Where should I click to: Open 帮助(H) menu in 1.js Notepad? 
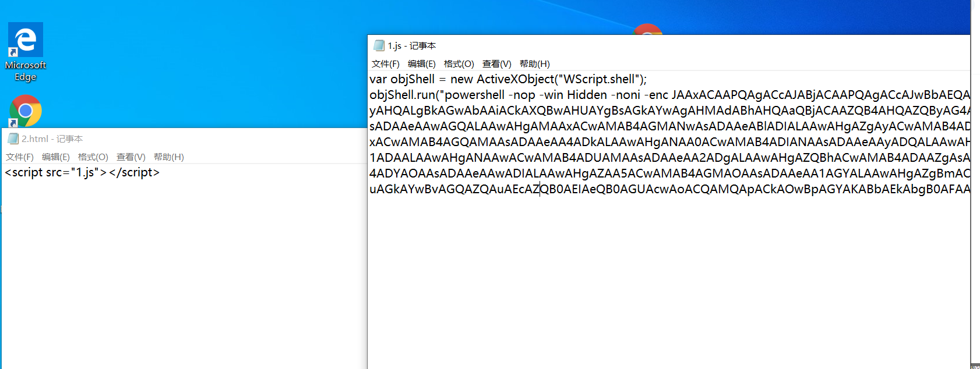click(535, 64)
